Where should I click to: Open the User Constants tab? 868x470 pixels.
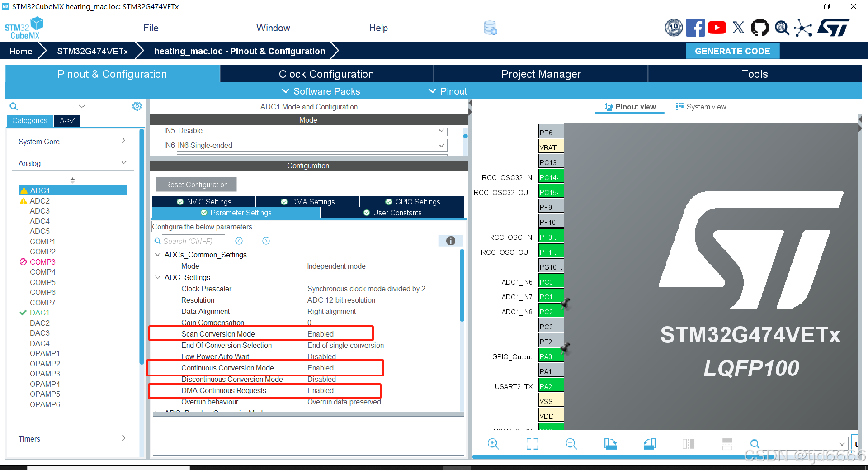(x=392, y=213)
